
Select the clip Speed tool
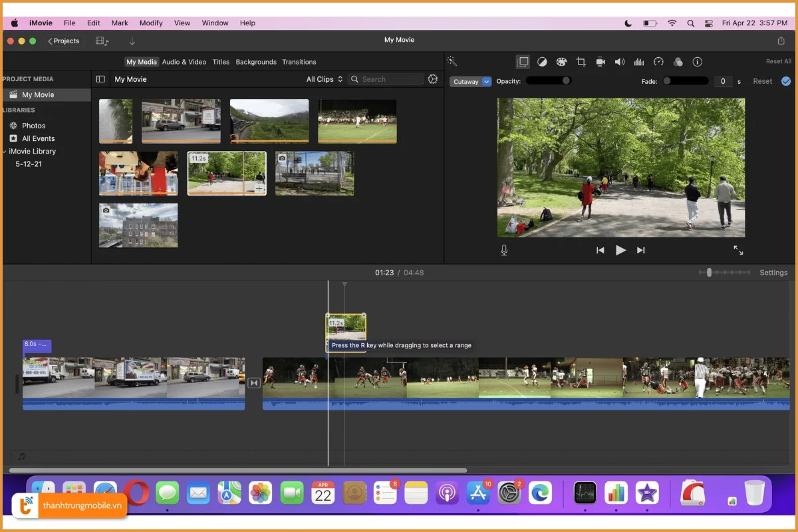click(x=658, y=62)
